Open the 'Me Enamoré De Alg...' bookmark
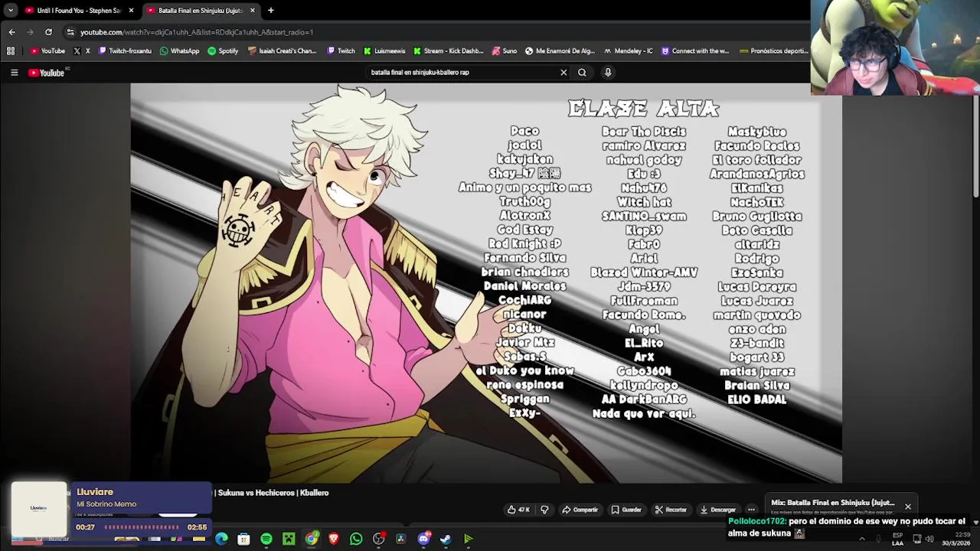 point(560,51)
